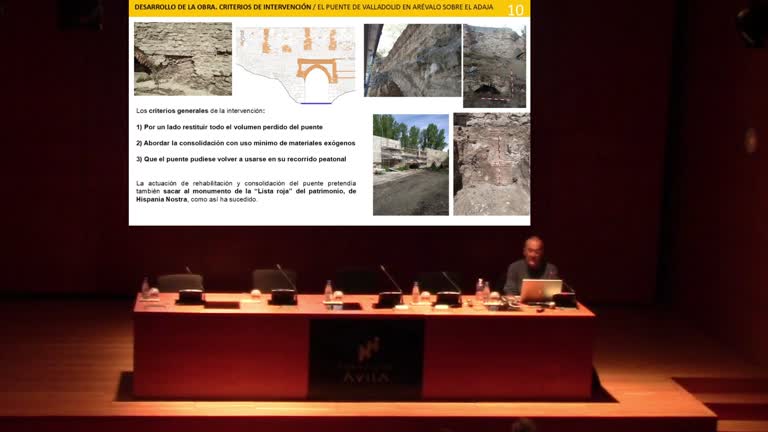The width and height of the screenshot is (768, 432).
Task: Click criterion 1 about restituir el volumen perdido
Action: click(x=229, y=127)
